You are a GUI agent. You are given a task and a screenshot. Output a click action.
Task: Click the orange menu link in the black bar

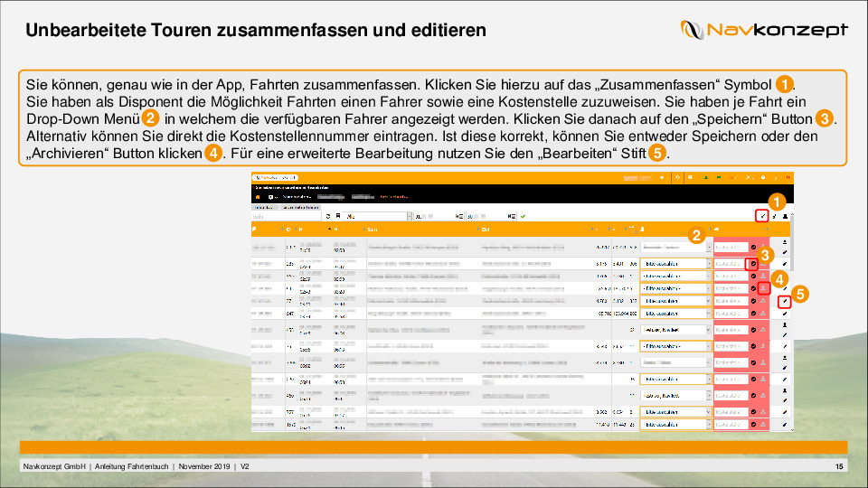[x=395, y=195]
